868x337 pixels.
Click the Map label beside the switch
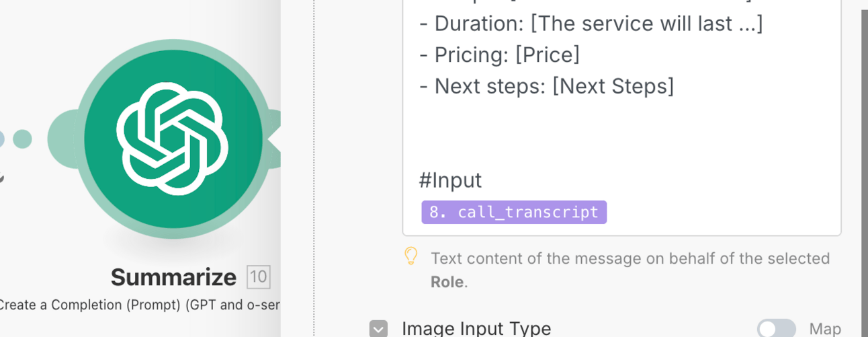pyautogui.click(x=825, y=329)
